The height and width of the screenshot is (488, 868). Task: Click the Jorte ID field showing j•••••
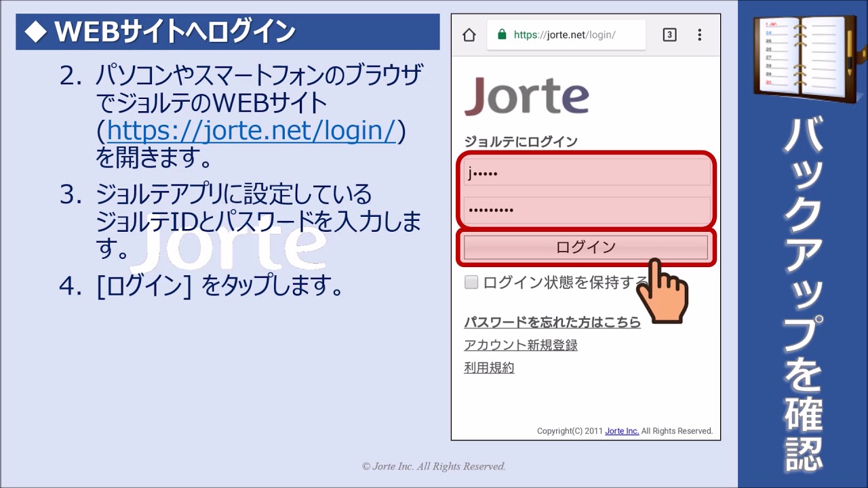point(587,173)
